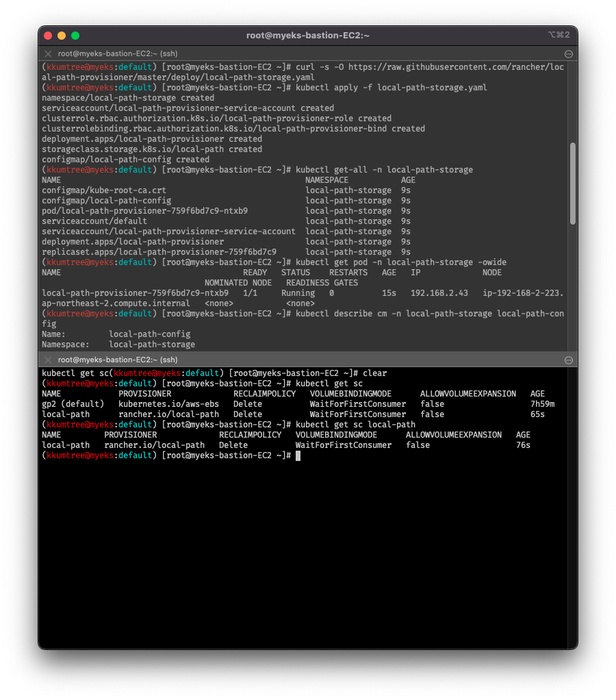
Task: Click 'serviceaccount/default' row
Action: (226, 221)
